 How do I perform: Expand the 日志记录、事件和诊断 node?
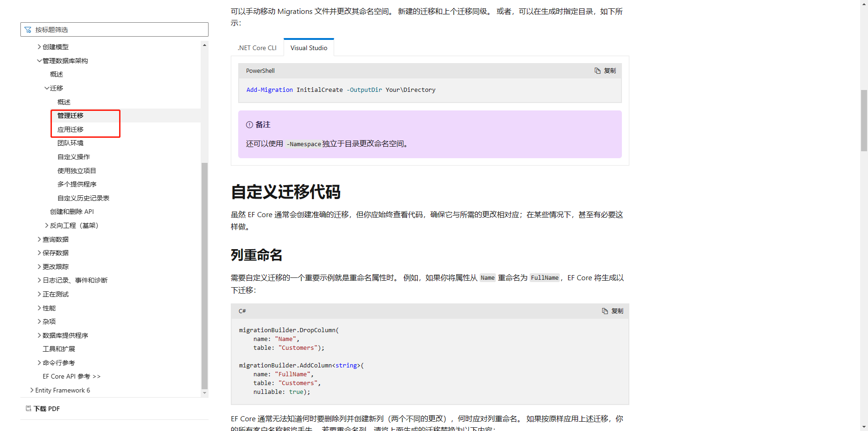(x=39, y=280)
